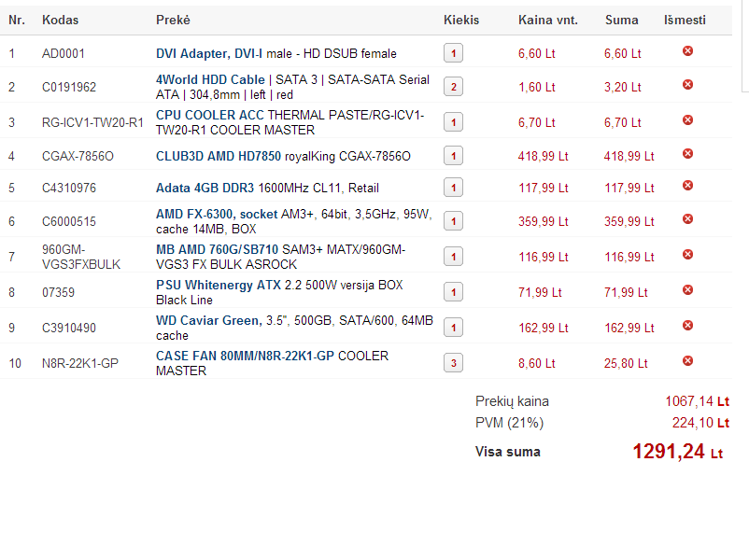Click product code AD0001
The width and height of the screenshot is (749, 560).
[x=64, y=53]
